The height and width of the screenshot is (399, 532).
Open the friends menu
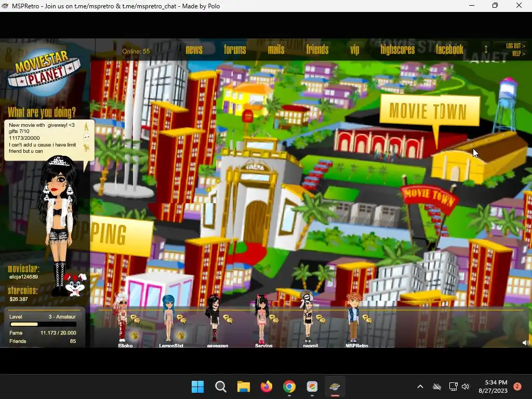click(317, 50)
